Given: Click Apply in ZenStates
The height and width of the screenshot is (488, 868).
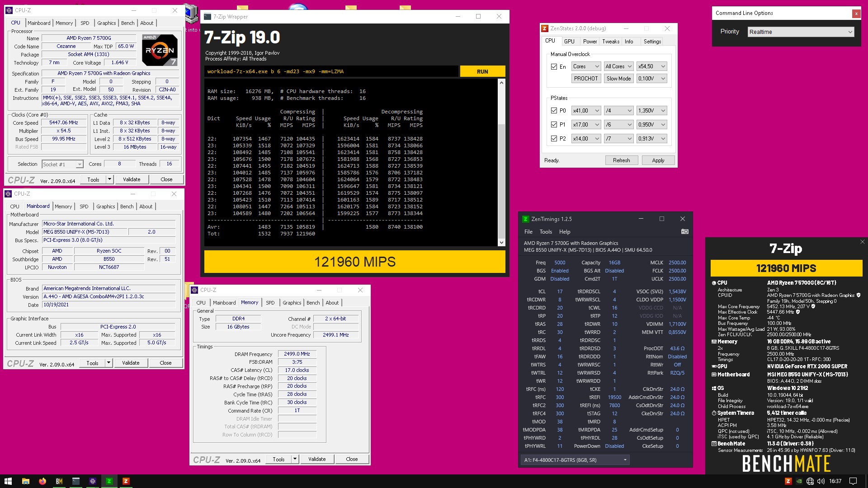Looking at the screenshot, I should (x=658, y=160).
